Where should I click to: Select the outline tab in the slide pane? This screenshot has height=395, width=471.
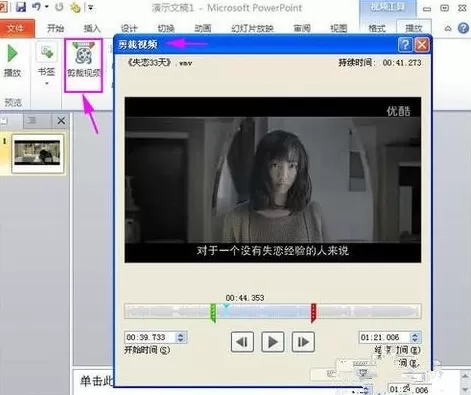point(32,120)
